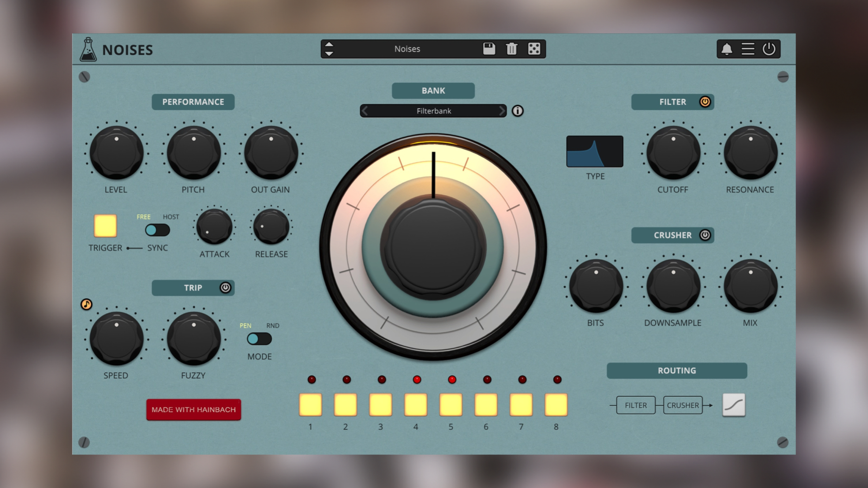This screenshot has width=868, height=488.
Task: Select the BANK section header
Action: 433,90
